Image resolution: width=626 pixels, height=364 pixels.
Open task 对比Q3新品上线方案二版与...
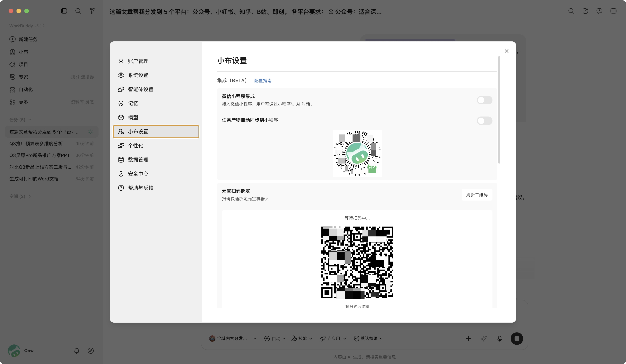[51, 167]
